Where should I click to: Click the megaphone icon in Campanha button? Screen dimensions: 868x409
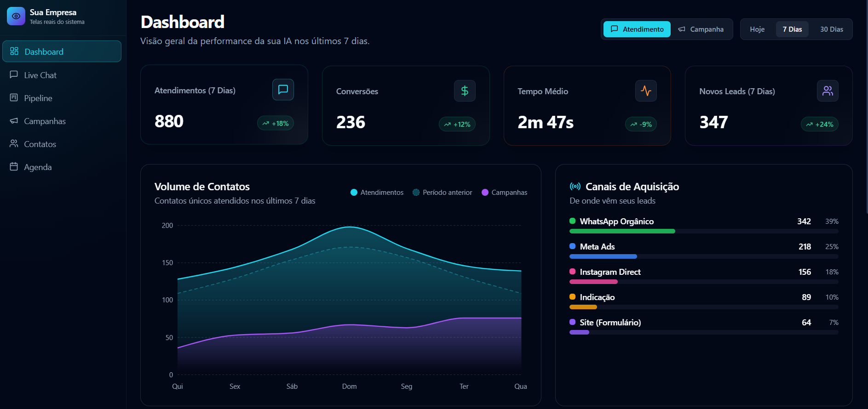pyautogui.click(x=682, y=29)
